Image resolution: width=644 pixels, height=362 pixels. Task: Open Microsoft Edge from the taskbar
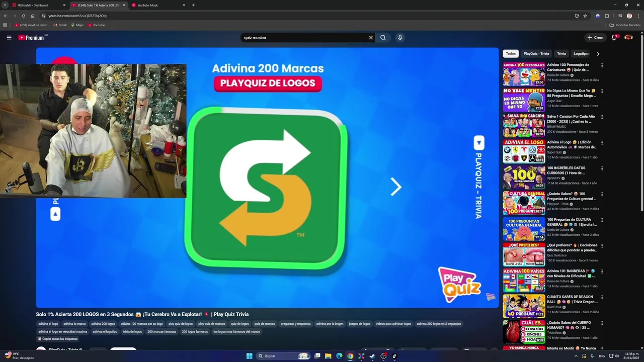tap(339, 356)
